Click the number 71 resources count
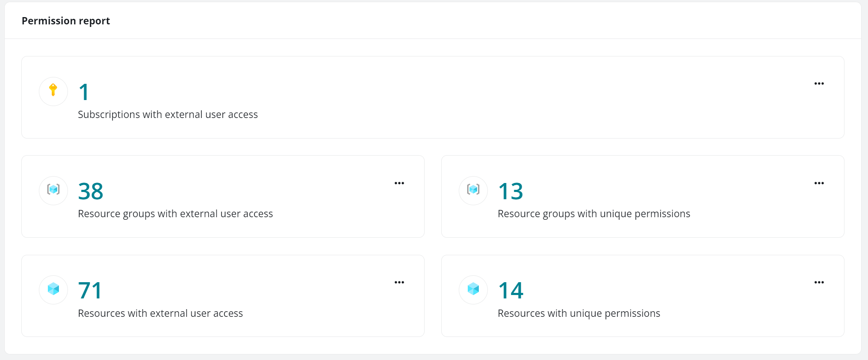This screenshot has height=360, width=868. click(90, 291)
